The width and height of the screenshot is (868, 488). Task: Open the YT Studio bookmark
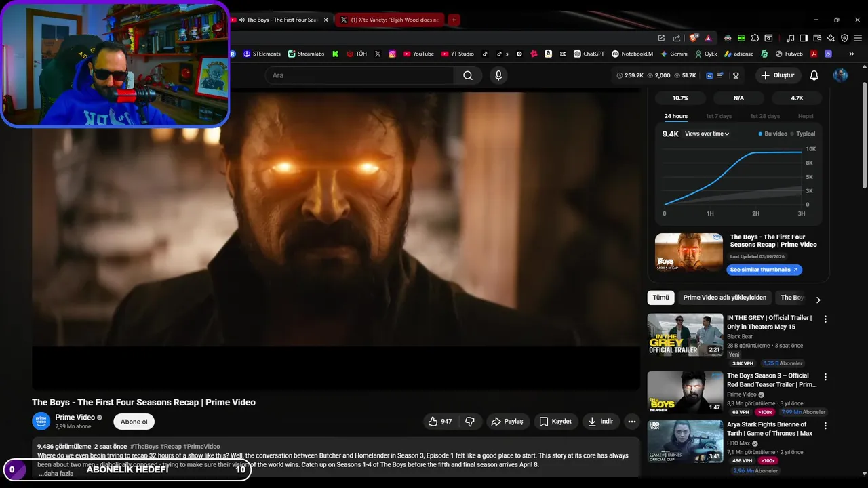458,54
